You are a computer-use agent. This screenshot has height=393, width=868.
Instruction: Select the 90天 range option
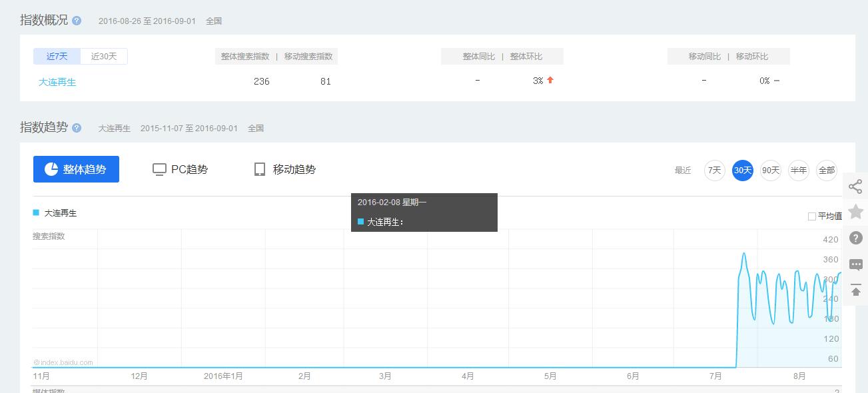click(771, 171)
